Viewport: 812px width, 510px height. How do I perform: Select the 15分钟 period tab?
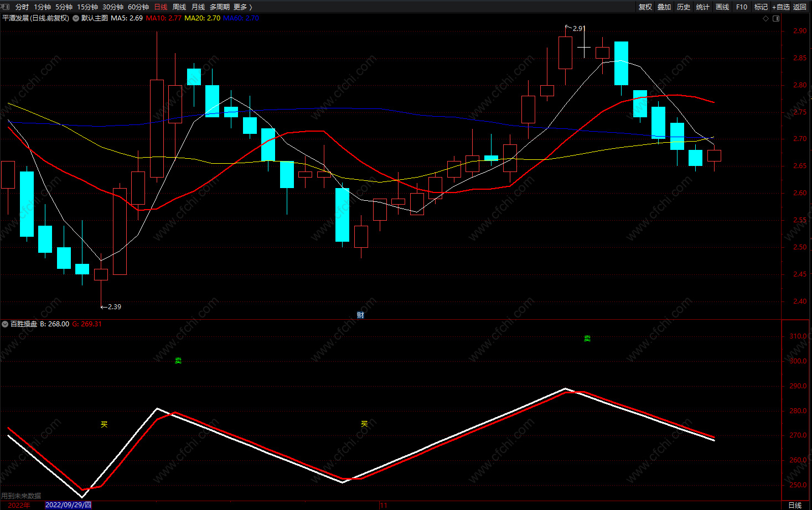click(x=87, y=7)
